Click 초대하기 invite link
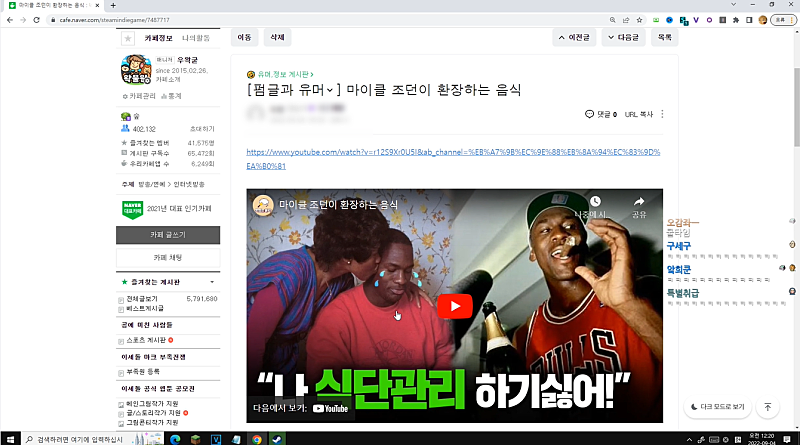The height and width of the screenshot is (445, 800). pyautogui.click(x=202, y=129)
